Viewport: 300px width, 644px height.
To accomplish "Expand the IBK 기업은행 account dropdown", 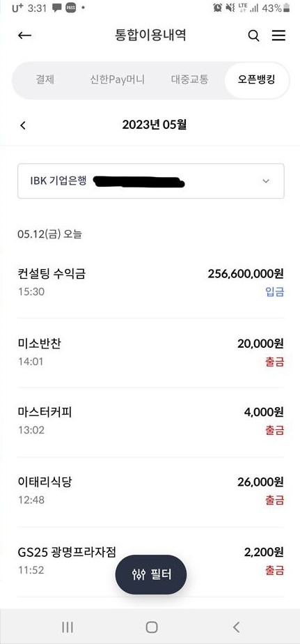I will (x=150, y=181).
